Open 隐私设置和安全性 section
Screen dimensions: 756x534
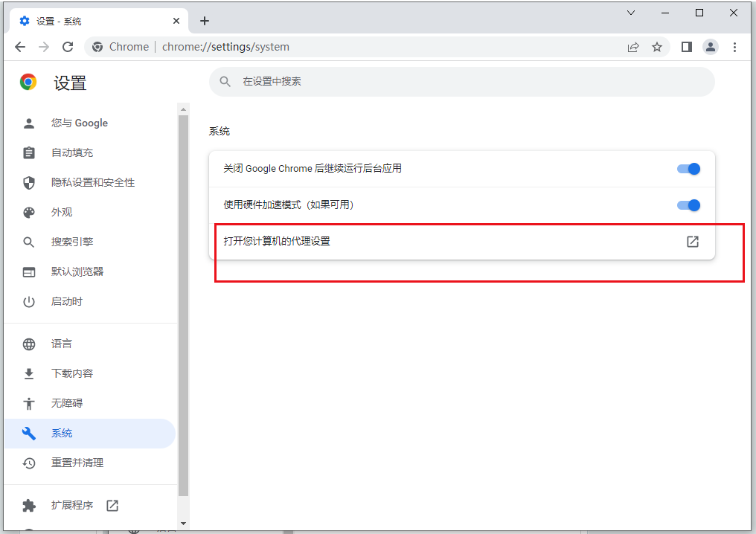click(x=90, y=183)
